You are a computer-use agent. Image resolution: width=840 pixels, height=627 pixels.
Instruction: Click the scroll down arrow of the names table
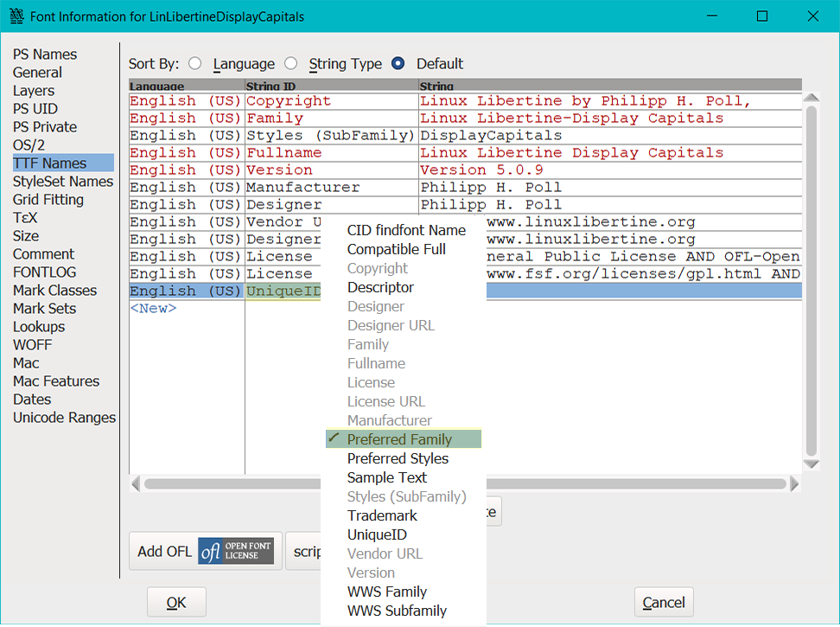(x=811, y=464)
